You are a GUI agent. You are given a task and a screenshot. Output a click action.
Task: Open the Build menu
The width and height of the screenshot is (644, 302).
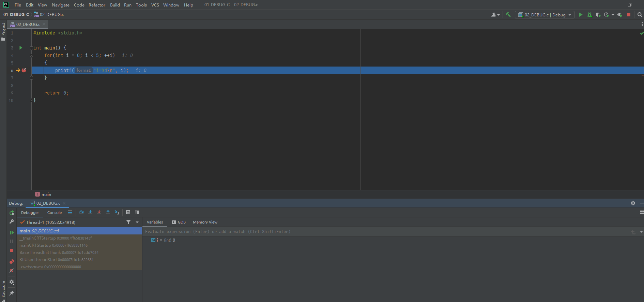click(x=115, y=5)
